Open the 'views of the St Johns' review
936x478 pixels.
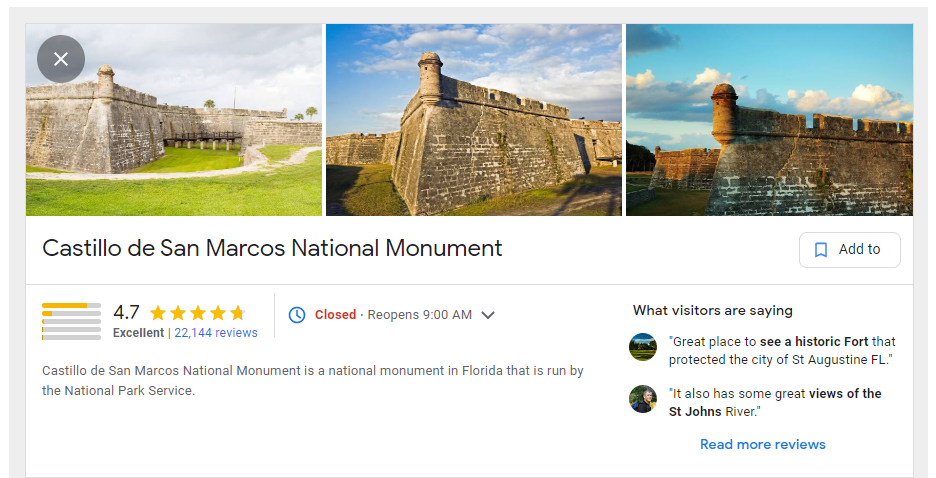[x=775, y=403]
